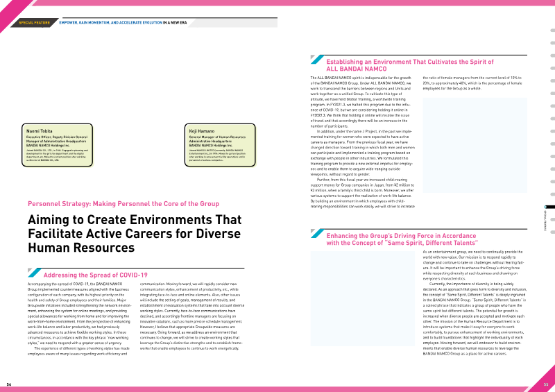The height and width of the screenshot is (392, 555).
Task: Click paragraph line 'Accompanying the spread of COVID-19'
Action: 75,284
